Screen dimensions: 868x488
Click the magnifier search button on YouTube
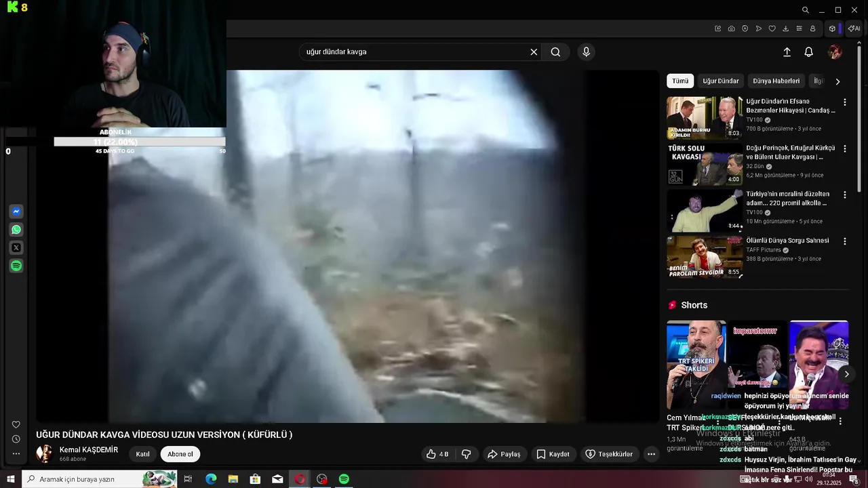555,52
